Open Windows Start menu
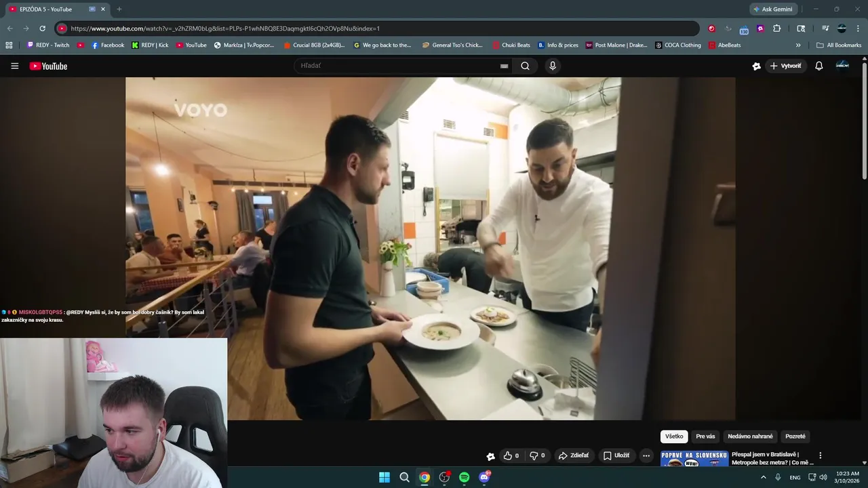The image size is (868, 488). pyautogui.click(x=384, y=477)
